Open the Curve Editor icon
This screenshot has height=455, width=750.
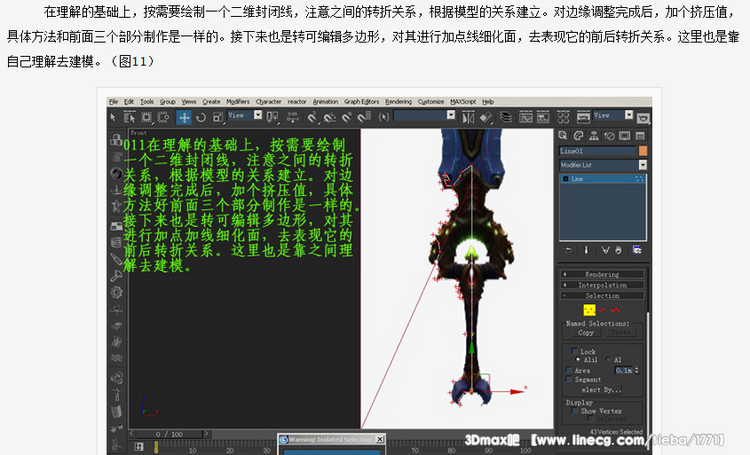[x=526, y=117]
